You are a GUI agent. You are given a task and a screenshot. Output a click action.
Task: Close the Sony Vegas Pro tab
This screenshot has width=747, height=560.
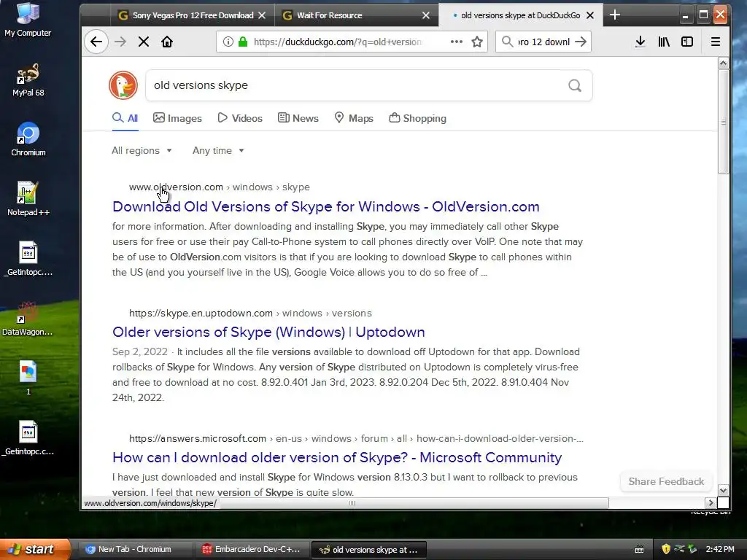[262, 15]
